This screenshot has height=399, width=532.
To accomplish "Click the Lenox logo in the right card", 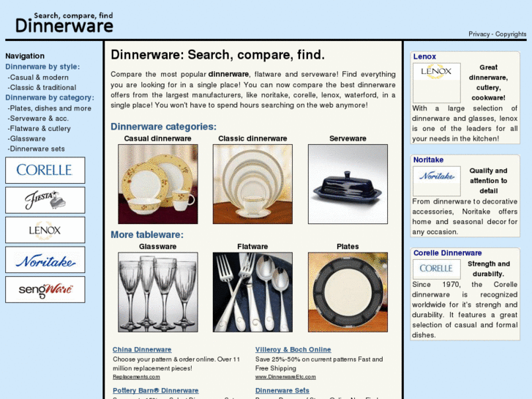I will [x=437, y=83].
